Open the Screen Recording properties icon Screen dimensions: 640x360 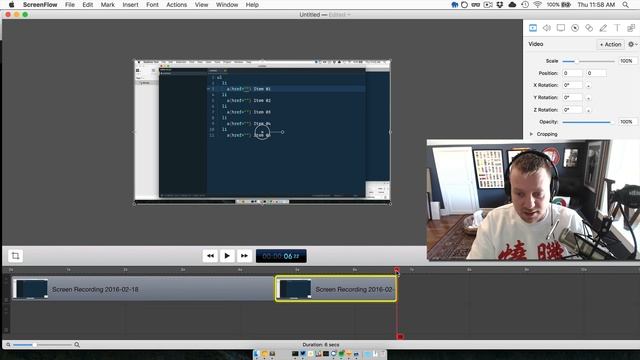coord(561,28)
